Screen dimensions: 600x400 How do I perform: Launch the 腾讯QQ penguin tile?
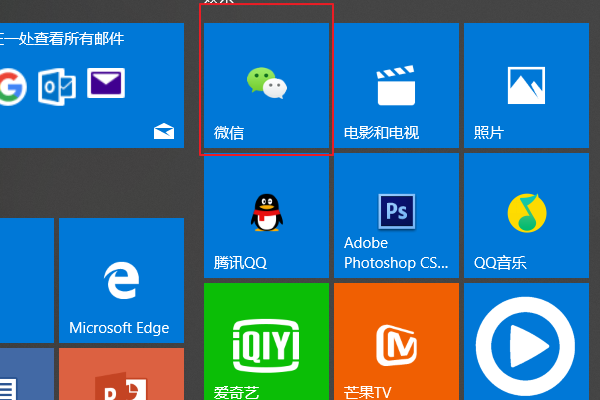pyautogui.click(x=266, y=216)
